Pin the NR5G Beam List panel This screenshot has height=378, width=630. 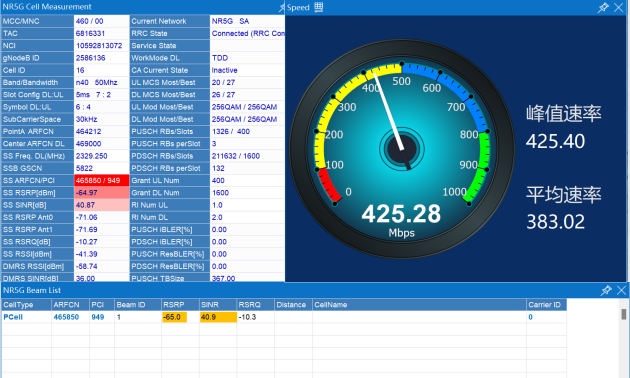[x=605, y=290]
